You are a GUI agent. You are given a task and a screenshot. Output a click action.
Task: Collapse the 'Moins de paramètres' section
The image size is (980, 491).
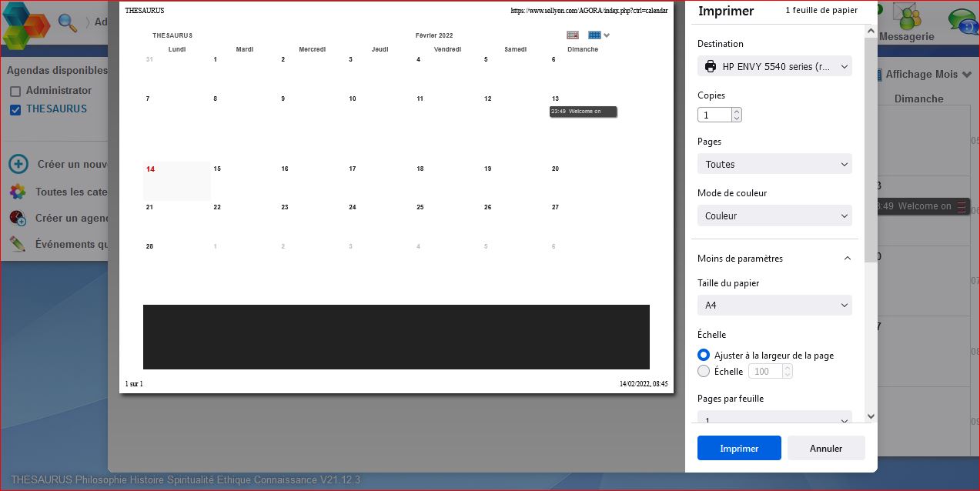[847, 258]
